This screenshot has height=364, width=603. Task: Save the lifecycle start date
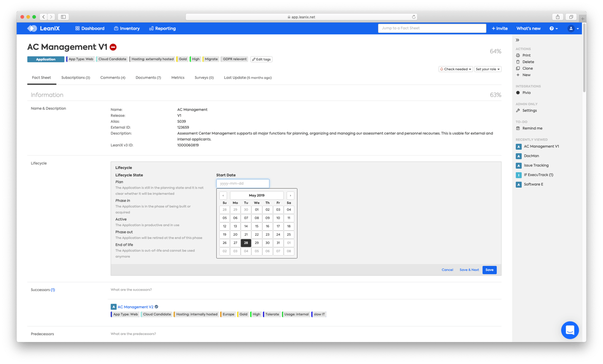pyautogui.click(x=490, y=269)
